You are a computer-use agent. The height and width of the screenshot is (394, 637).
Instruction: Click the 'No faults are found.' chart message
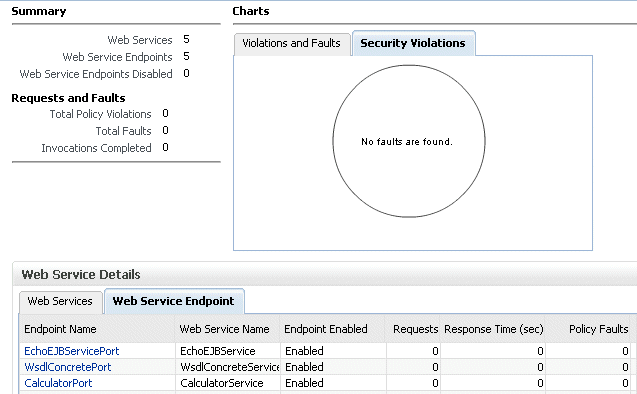tap(407, 142)
